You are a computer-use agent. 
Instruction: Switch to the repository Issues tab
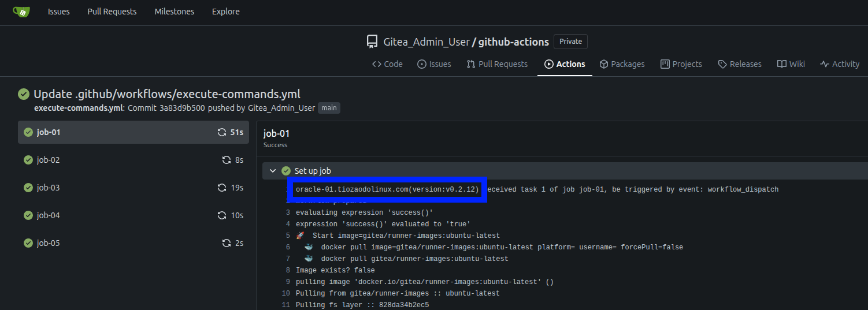[x=434, y=64]
